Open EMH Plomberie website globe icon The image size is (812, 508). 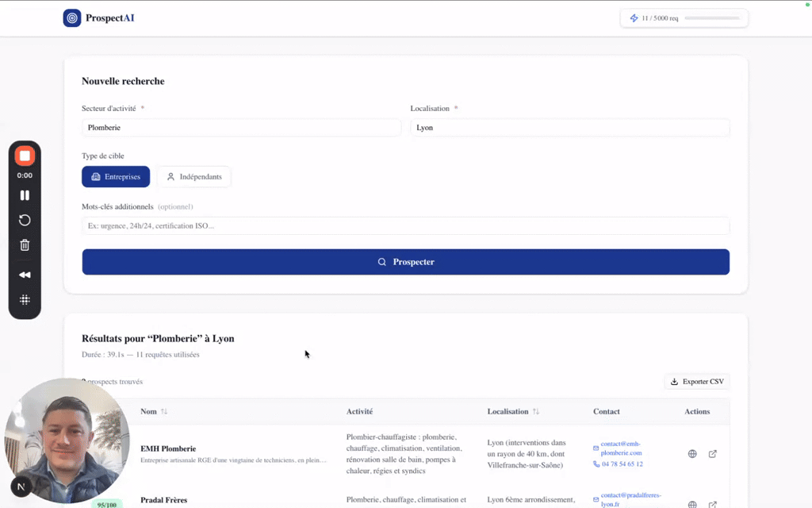(692, 453)
